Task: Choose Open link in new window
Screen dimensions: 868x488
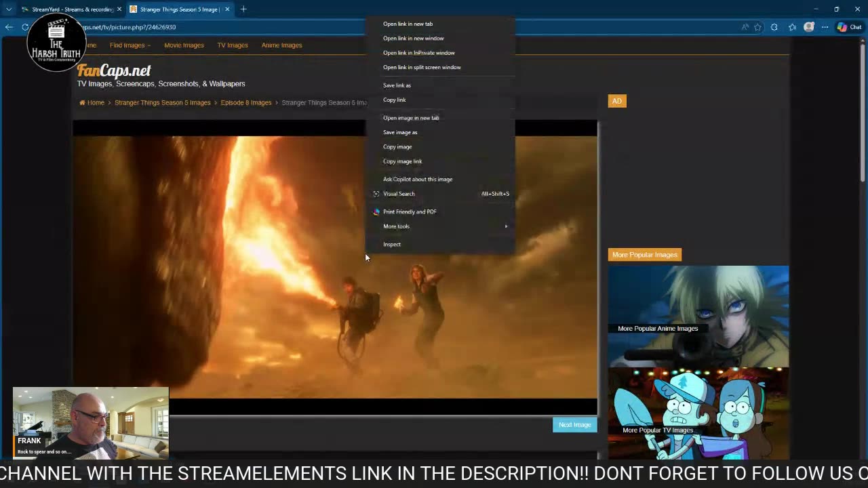Action: (440, 39)
